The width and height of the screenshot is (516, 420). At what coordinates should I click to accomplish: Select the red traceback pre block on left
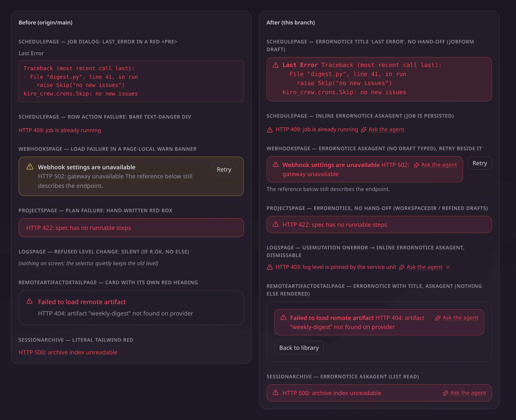coord(131,81)
